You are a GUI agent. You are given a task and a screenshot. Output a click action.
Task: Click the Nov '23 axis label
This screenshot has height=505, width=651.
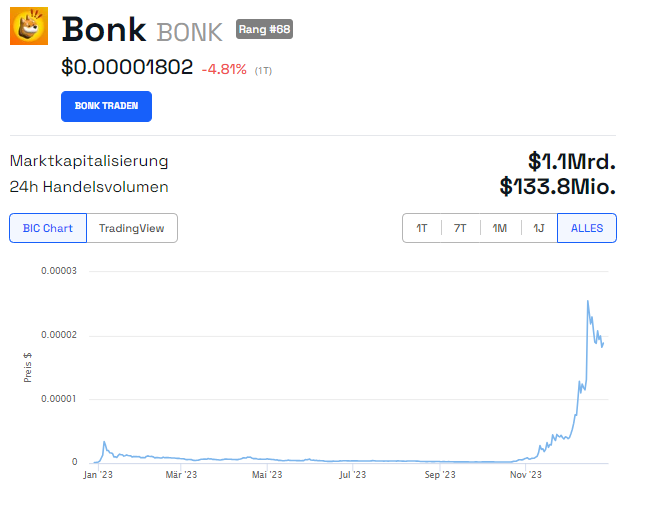(526, 474)
